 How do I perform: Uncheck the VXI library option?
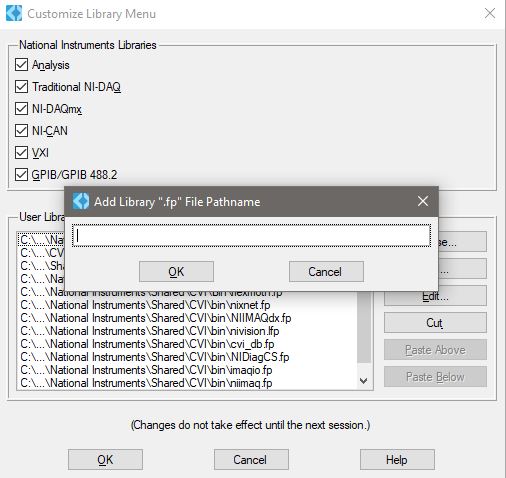click(x=21, y=153)
